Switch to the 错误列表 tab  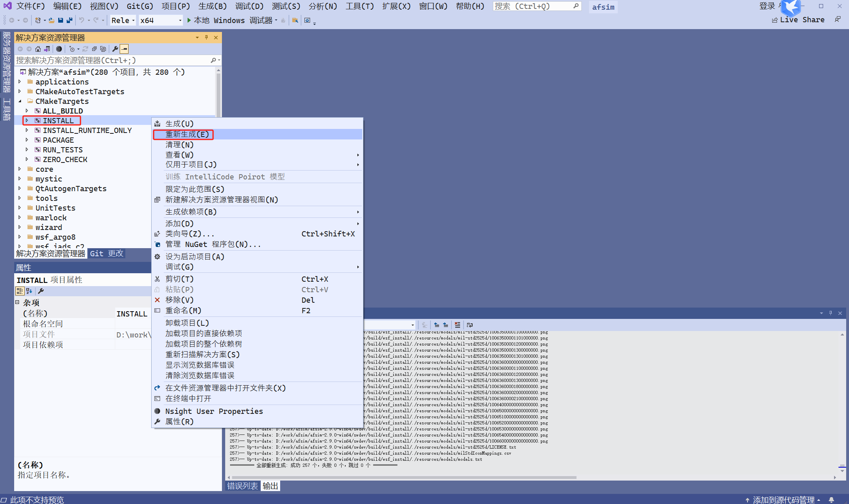coord(242,486)
